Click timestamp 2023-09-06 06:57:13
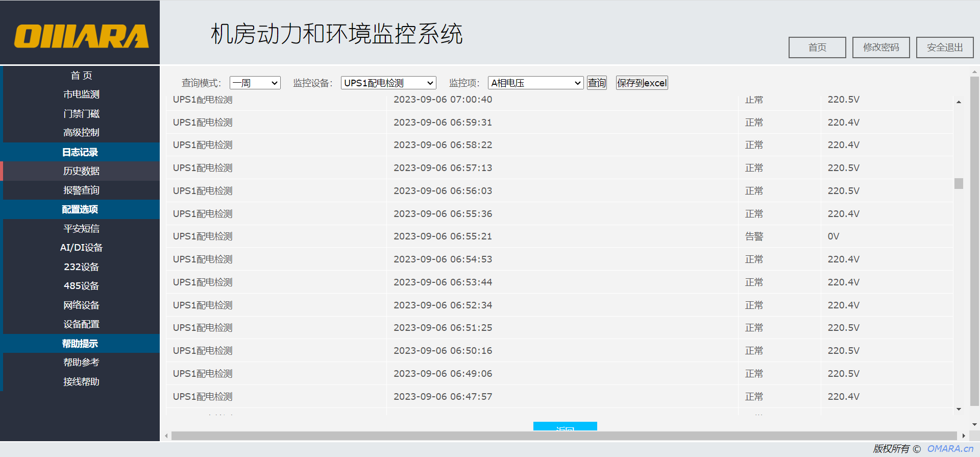980x457 pixels. tap(443, 168)
